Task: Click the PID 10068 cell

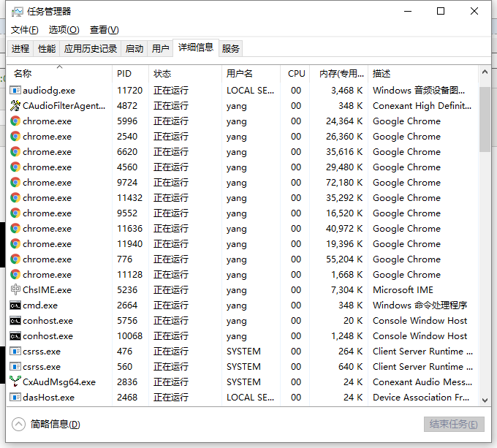Action: pyautogui.click(x=130, y=336)
